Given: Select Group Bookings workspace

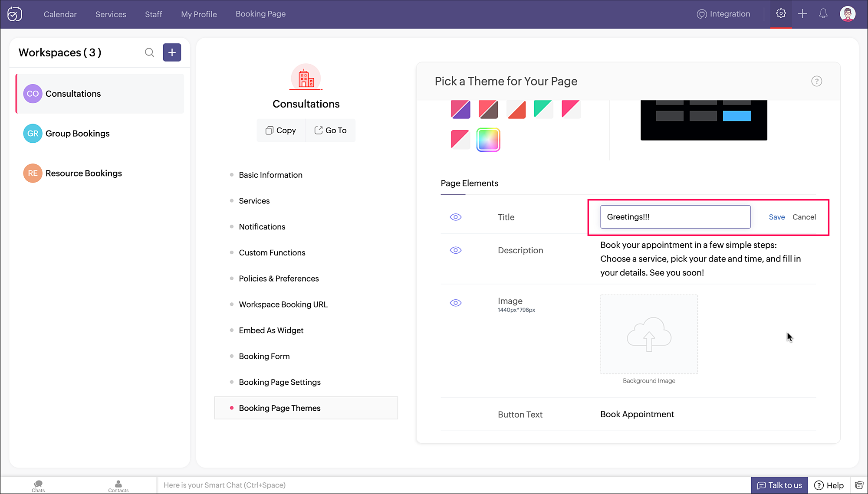Looking at the screenshot, I should pyautogui.click(x=77, y=134).
